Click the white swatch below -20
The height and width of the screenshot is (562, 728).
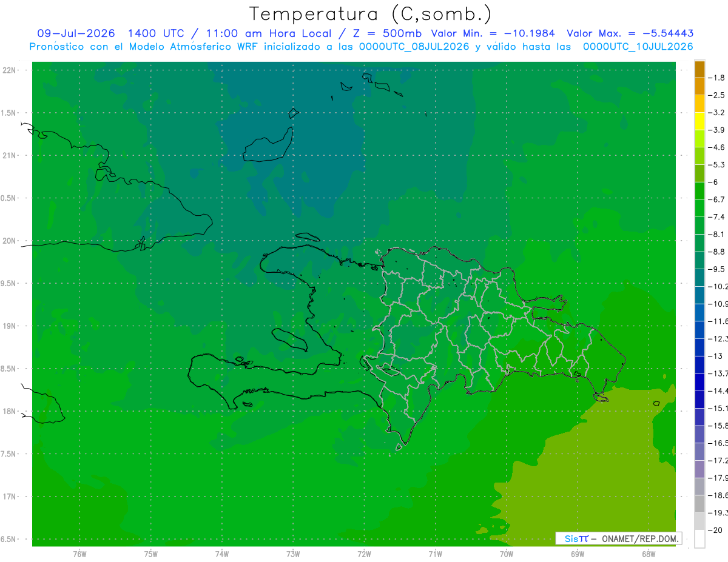coord(699,539)
